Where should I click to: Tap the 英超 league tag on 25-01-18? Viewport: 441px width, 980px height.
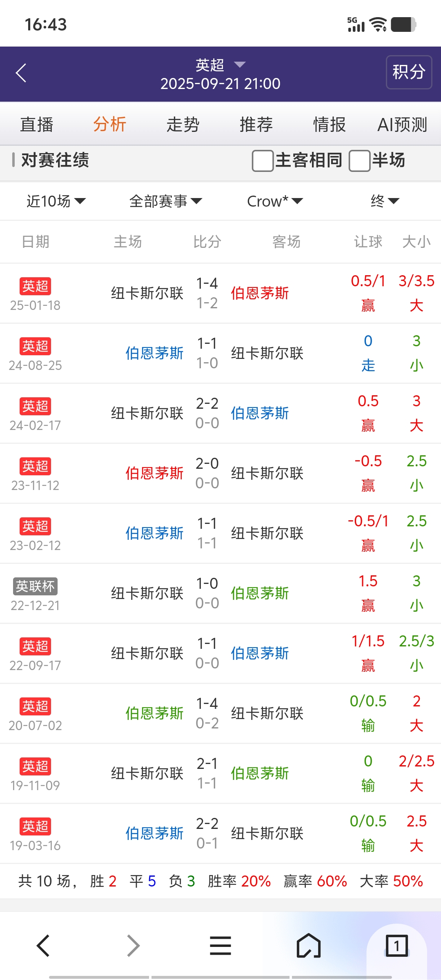(35, 286)
